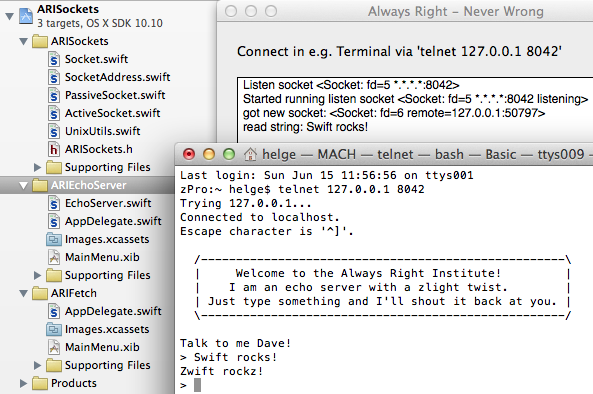Collapse the ARIEchoServer group disclosure triangle

tap(23, 186)
